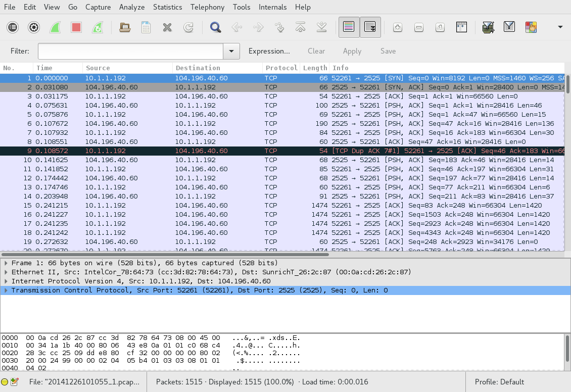The height and width of the screenshot is (392, 571).
Task: Toggle packet list colorize button
Action: point(349,27)
